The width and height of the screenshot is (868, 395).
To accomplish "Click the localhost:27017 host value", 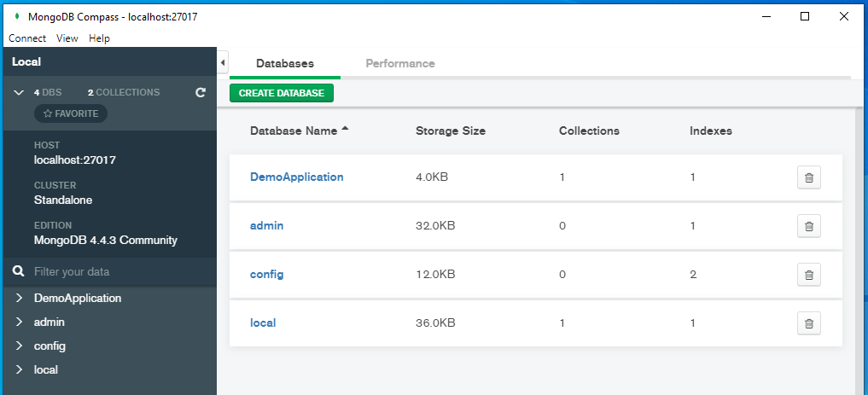I will (x=75, y=160).
